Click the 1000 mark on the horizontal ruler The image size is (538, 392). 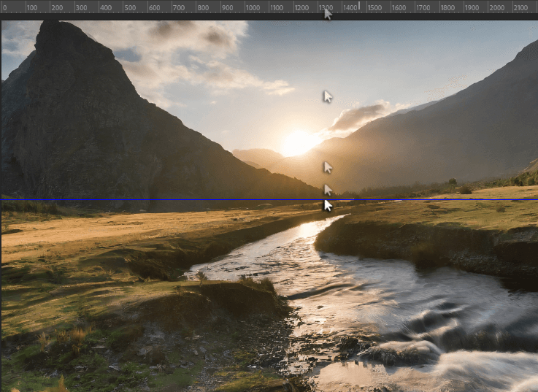coord(253,7)
